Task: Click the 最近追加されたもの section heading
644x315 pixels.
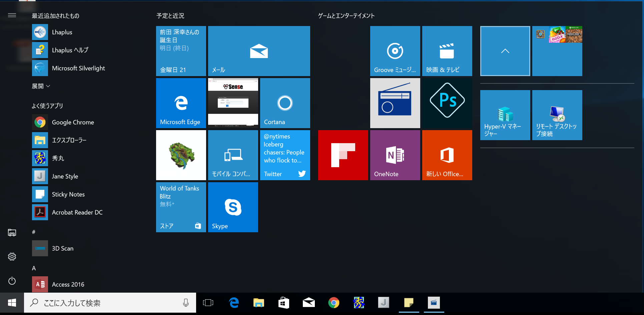Action: (x=55, y=16)
